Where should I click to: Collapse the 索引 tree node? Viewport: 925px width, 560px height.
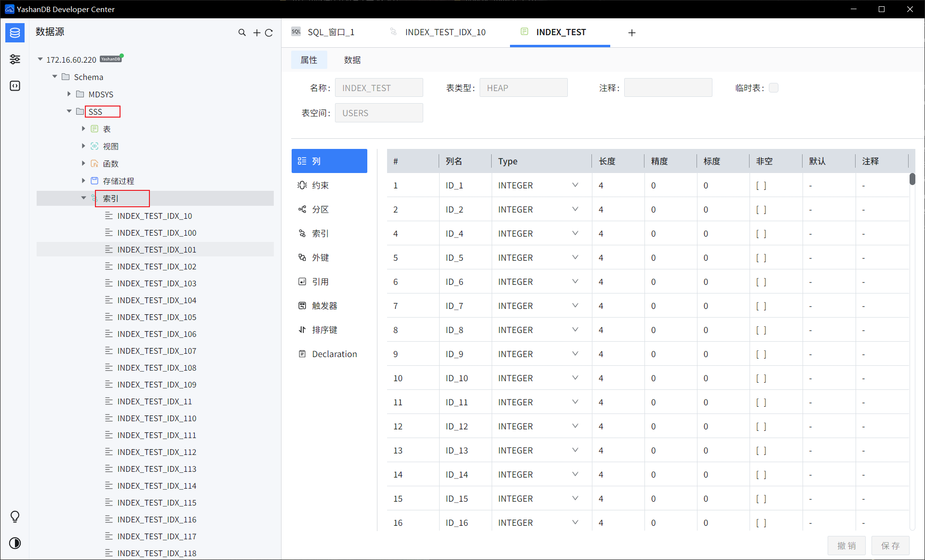click(83, 198)
